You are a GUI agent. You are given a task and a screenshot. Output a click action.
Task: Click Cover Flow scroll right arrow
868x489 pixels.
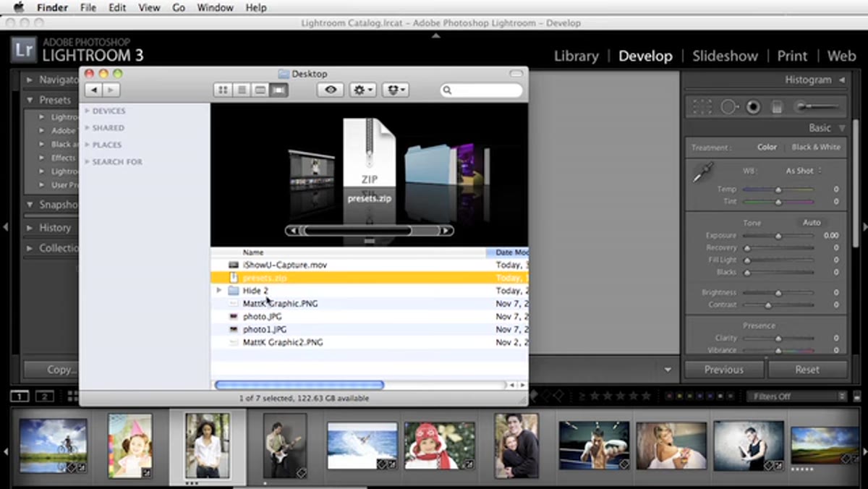point(447,231)
